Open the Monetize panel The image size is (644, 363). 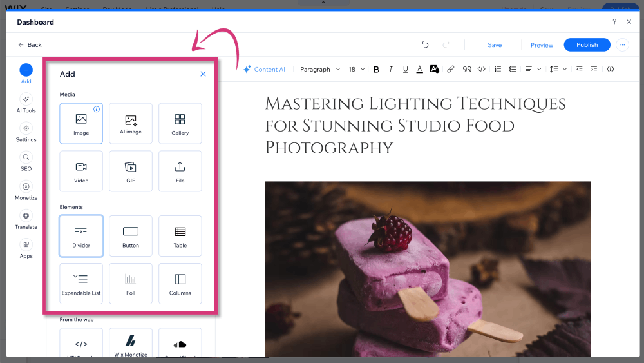26,191
